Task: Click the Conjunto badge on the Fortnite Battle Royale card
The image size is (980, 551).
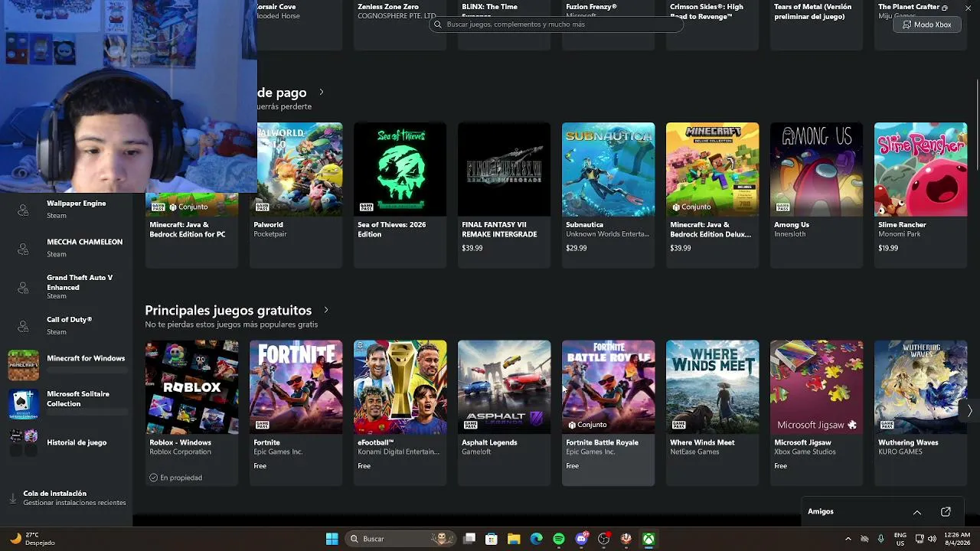Action: 587,425
